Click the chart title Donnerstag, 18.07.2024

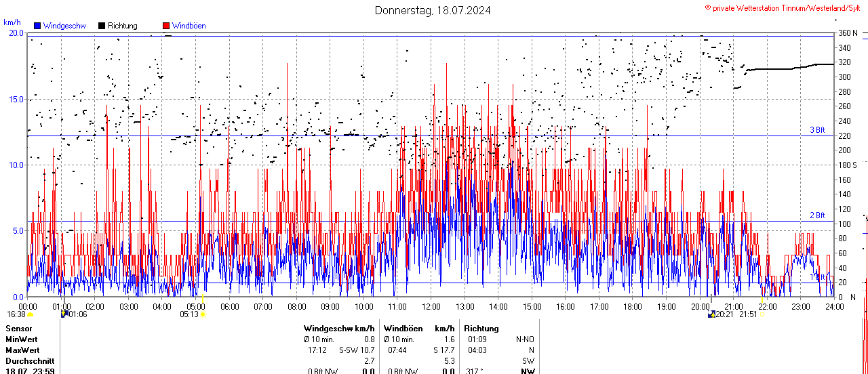[433, 10]
